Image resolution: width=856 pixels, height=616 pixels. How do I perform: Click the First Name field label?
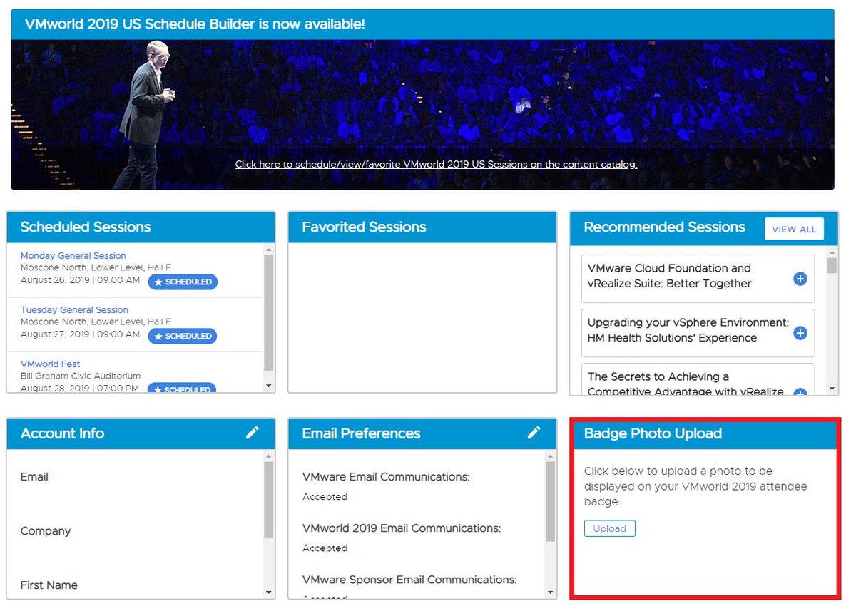click(x=49, y=585)
